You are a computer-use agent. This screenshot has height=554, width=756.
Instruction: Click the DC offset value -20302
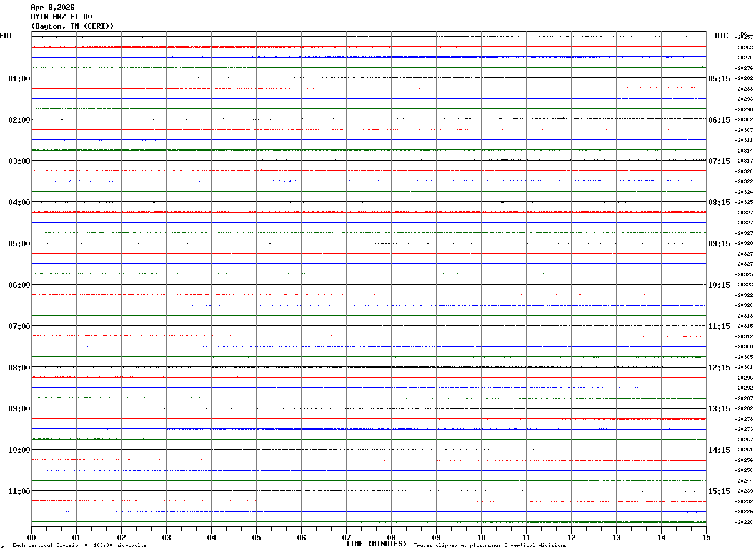coord(744,120)
